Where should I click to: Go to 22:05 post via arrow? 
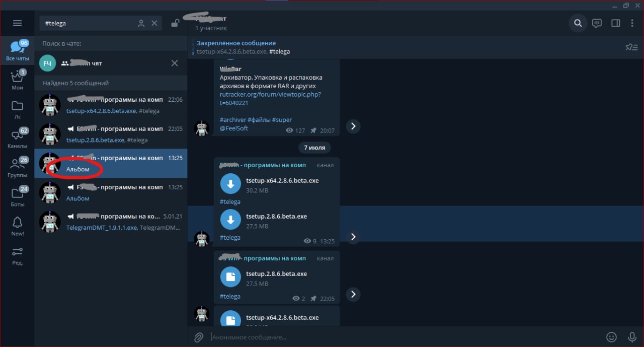click(x=353, y=294)
